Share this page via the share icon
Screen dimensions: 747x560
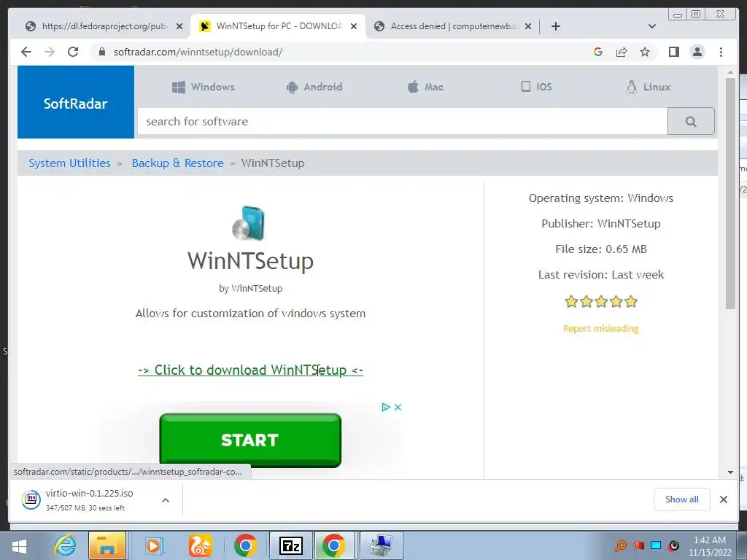point(622,52)
